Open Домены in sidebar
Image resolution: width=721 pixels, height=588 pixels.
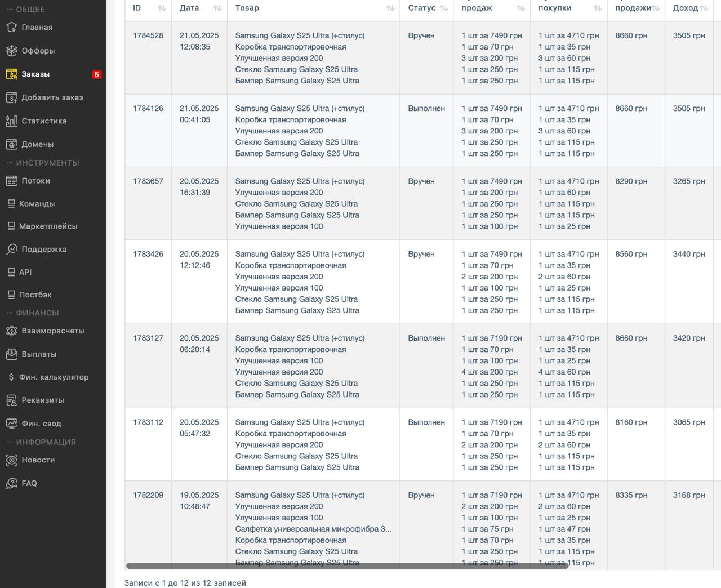point(38,144)
